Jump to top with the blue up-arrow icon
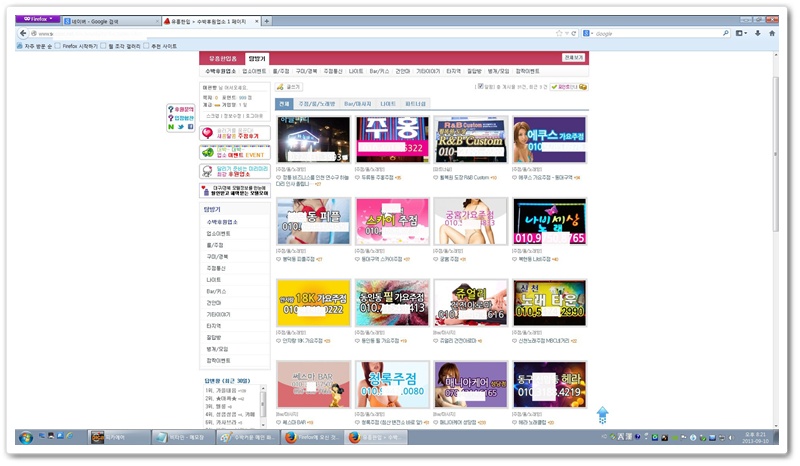Viewport: 800px width, 466px height. 603,415
